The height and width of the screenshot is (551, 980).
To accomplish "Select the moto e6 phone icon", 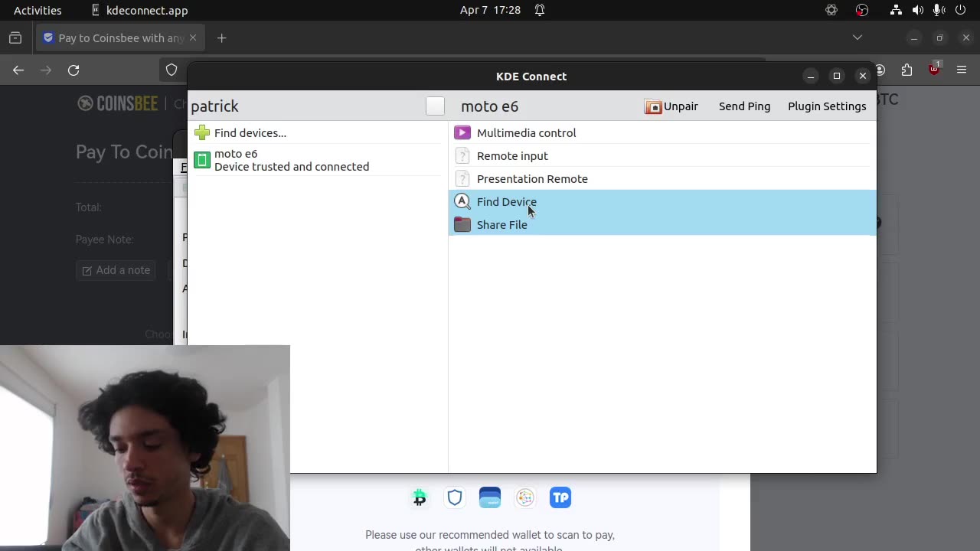I will 202,160.
